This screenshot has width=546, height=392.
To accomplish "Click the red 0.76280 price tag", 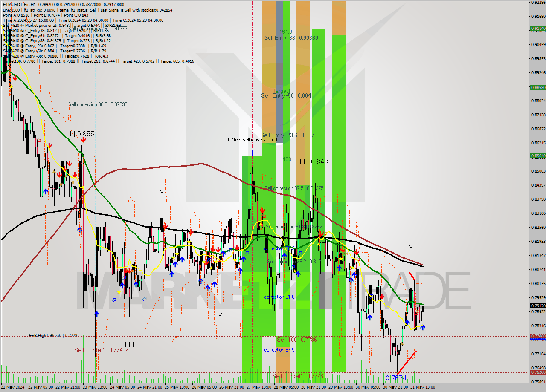I will pyautogui.click(x=538, y=372).
